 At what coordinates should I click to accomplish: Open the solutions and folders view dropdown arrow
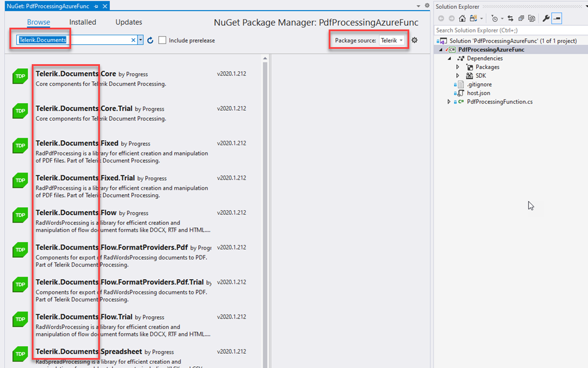[482, 18]
